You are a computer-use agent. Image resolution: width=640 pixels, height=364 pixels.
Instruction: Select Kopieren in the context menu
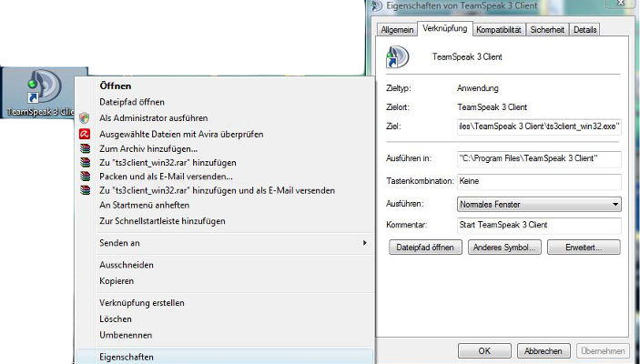pos(117,281)
